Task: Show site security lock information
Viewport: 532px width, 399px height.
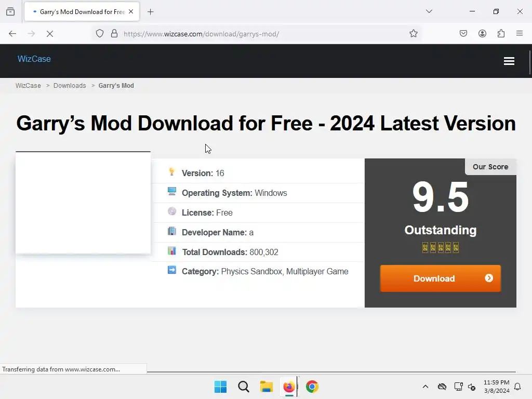Action: point(114,34)
